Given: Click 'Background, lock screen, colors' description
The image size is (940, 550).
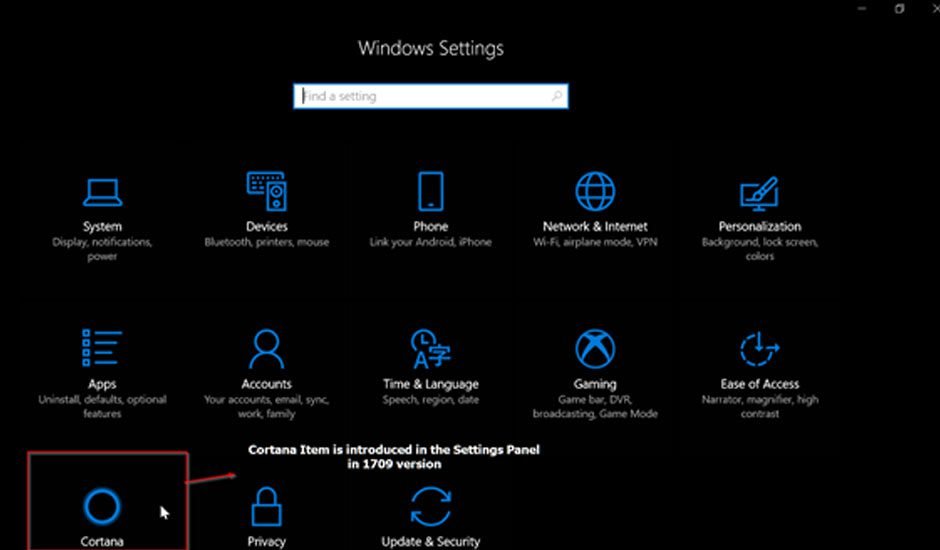Looking at the screenshot, I should (x=760, y=249).
